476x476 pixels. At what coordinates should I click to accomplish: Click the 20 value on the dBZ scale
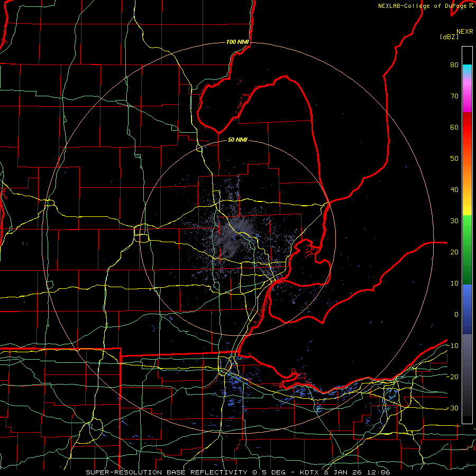coord(454,252)
